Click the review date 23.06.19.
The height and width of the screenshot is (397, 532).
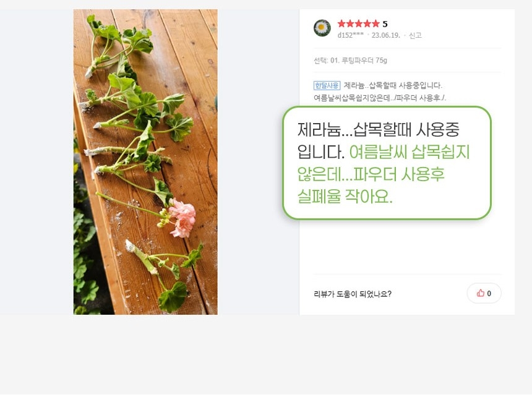click(x=386, y=35)
